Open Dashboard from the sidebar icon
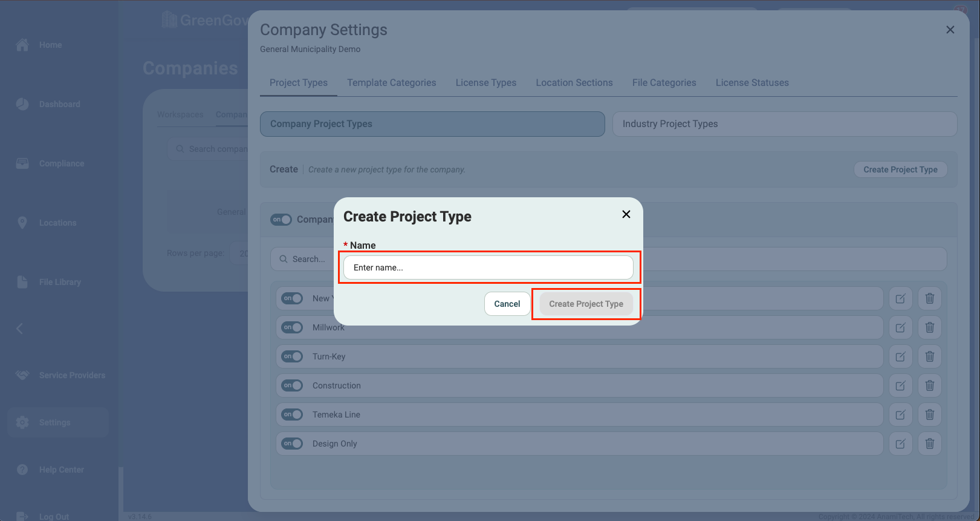The image size is (980, 521). [x=22, y=104]
